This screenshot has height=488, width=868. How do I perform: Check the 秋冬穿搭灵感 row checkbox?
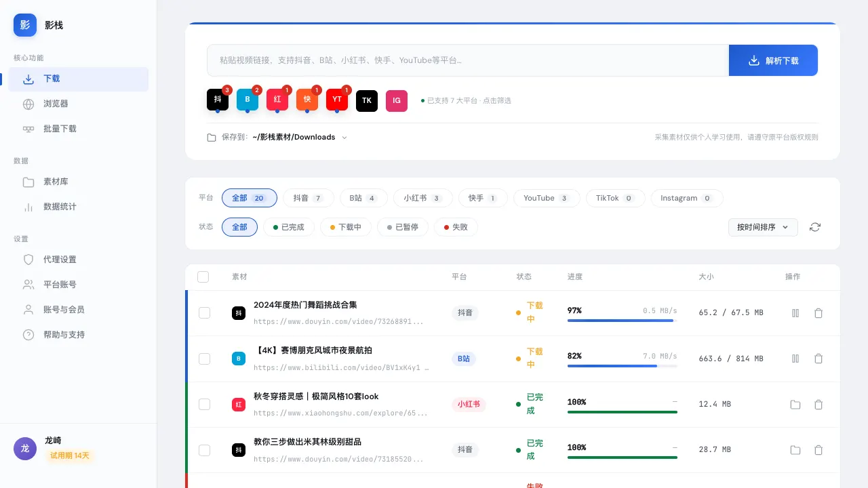tap(204, 404)
